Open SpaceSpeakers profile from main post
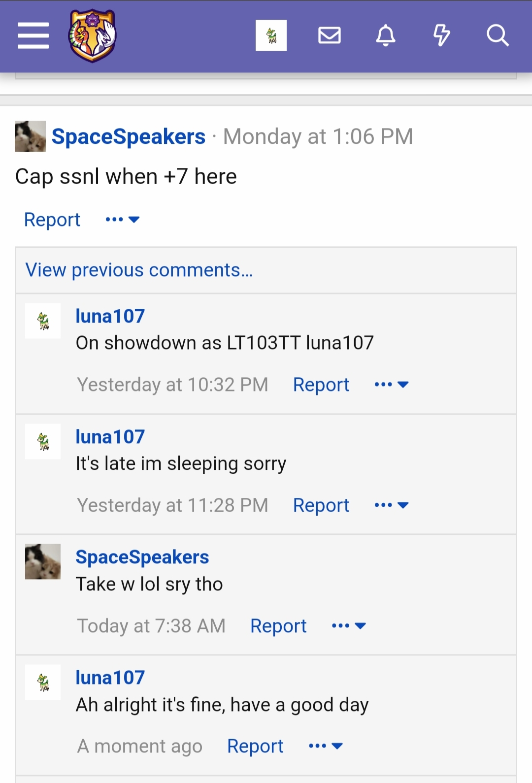This screenshot has width=532, height=783. pyautogui.click(x=129, y=136)
